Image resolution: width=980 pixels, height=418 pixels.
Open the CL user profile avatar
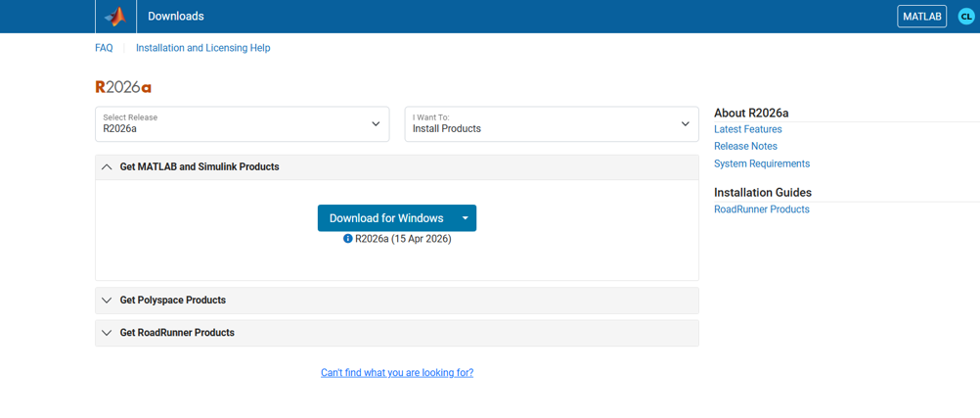pyautogui.click(x=965, y=17)
